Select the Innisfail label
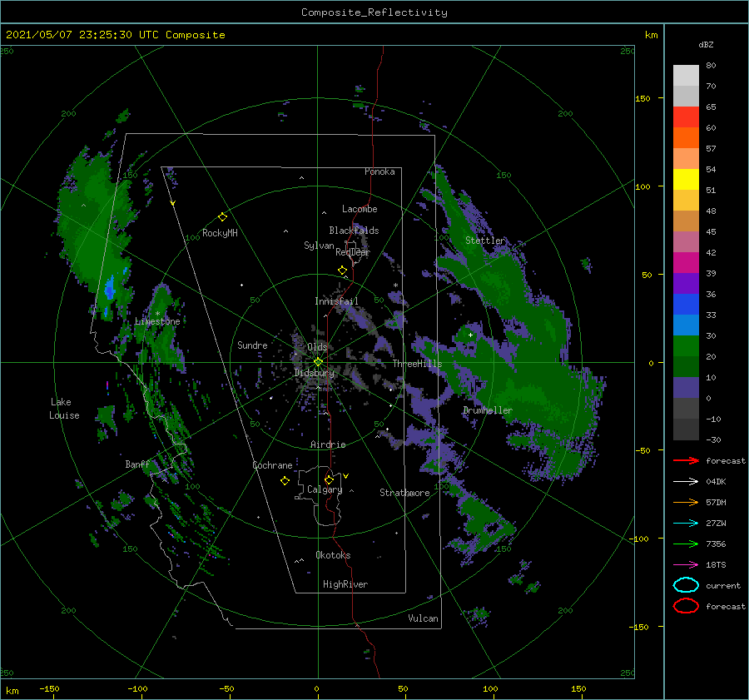This screenshot has height=700, width=749. pyautogui.click(x=336, y=301)
